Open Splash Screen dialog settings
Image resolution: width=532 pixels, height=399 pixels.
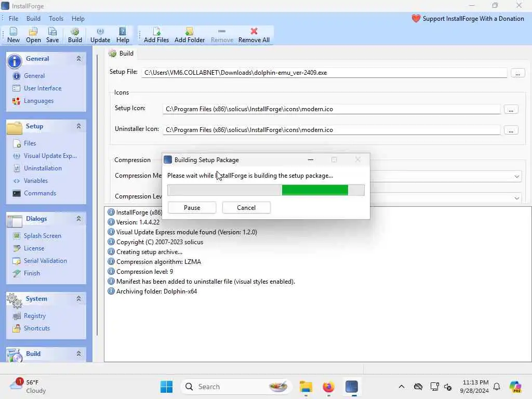point(42,236)
